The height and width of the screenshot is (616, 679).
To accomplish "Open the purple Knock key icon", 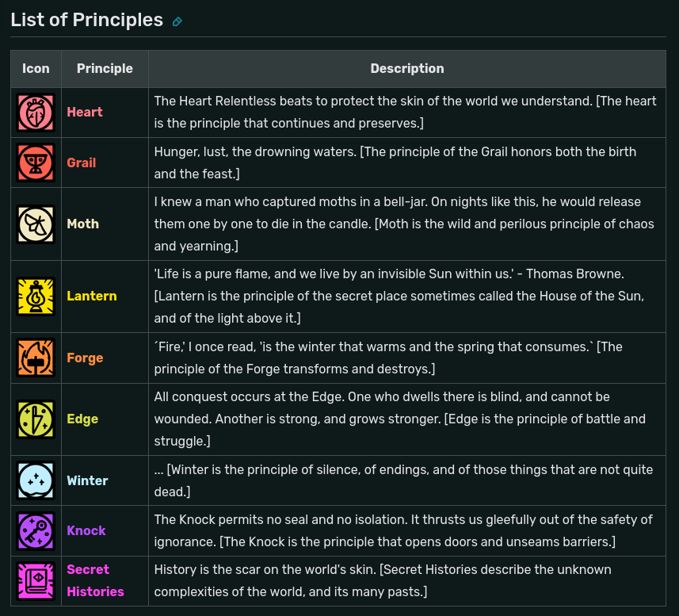I will (x=36, y=531).
